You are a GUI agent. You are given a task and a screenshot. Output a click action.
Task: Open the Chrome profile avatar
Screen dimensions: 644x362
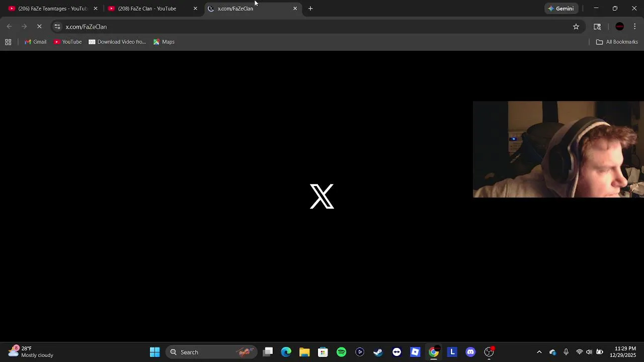tap(620, 27)
